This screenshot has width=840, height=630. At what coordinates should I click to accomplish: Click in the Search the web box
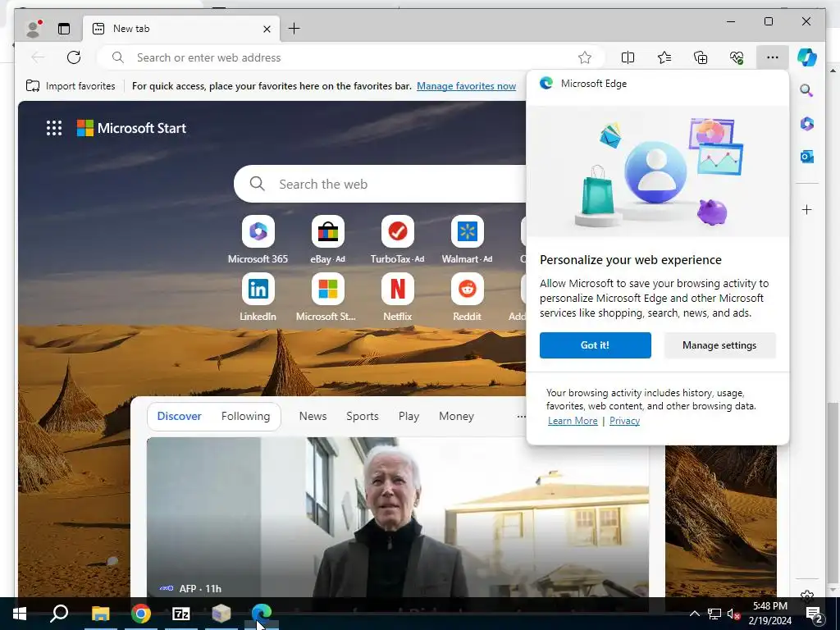tap(381, 184)
